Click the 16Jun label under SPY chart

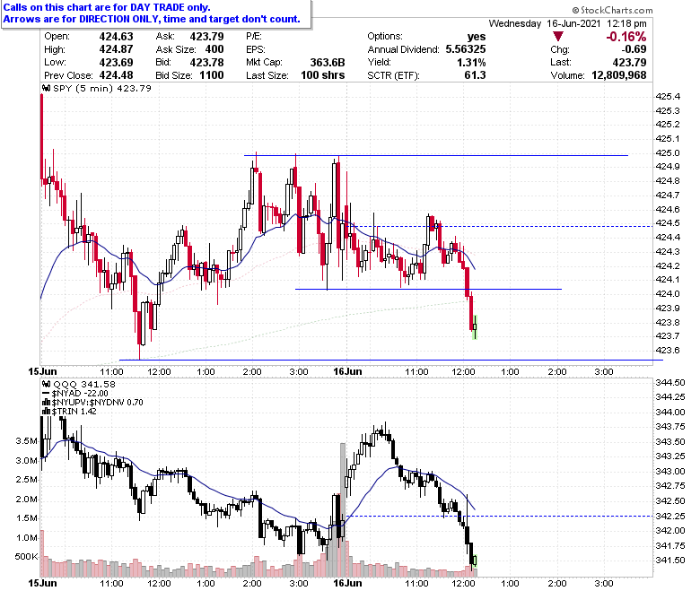coord(348,371)
